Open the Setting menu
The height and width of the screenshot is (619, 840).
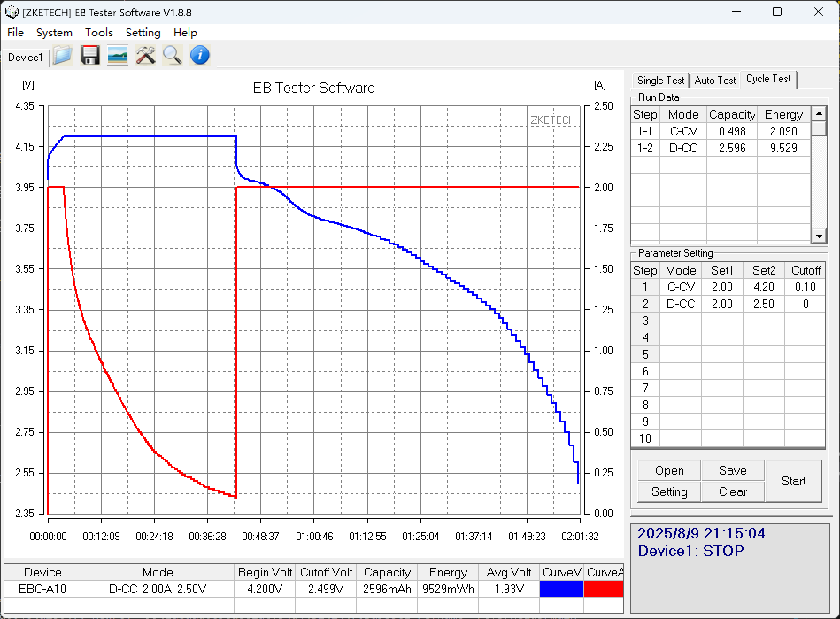[x=143, y=33]
